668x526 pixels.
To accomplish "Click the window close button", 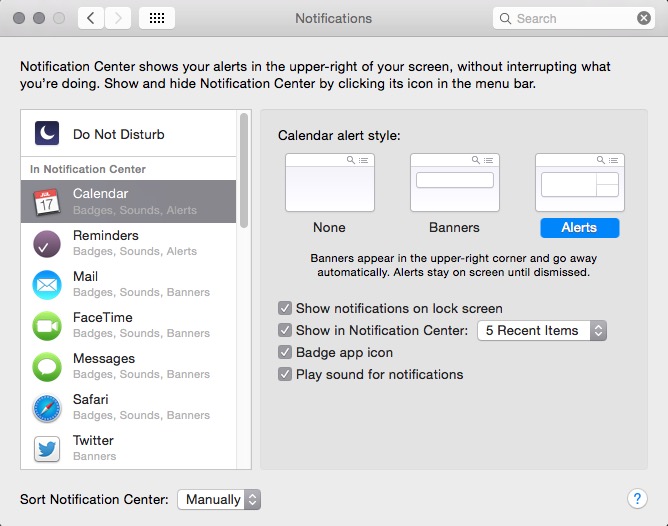I will click(19, 18).
